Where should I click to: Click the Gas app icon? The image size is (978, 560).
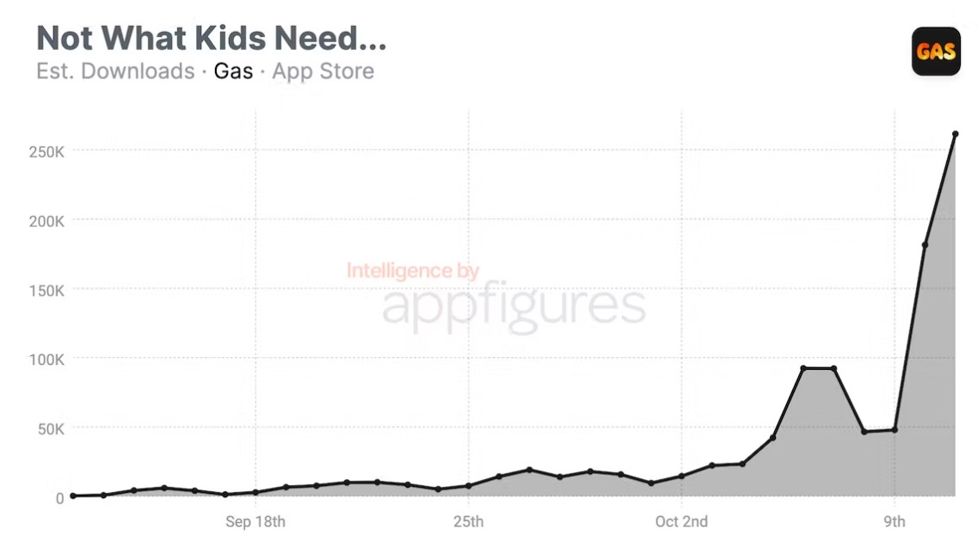[x=936, y=51]
